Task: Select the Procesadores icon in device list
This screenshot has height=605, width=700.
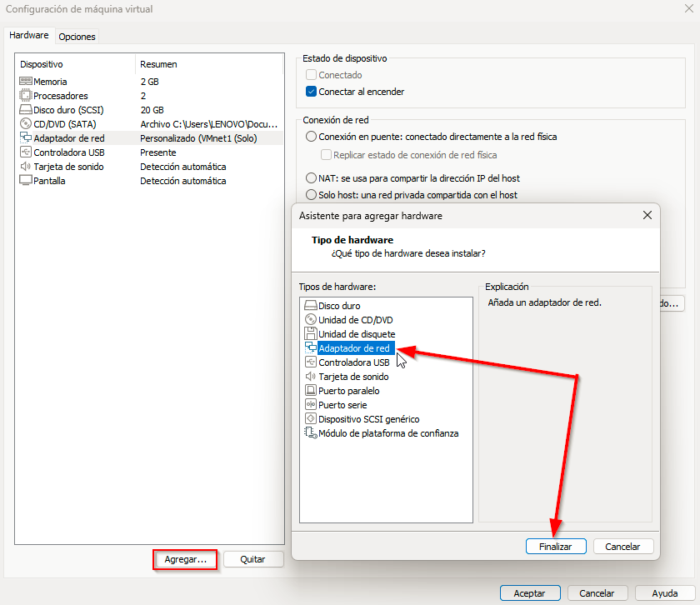Action: click(25, 96)
